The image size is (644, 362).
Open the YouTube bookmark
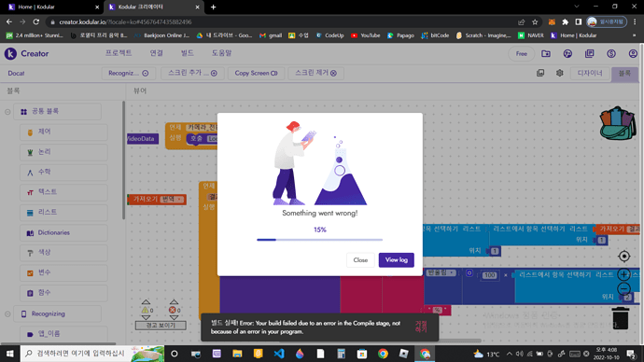point(365,35)
